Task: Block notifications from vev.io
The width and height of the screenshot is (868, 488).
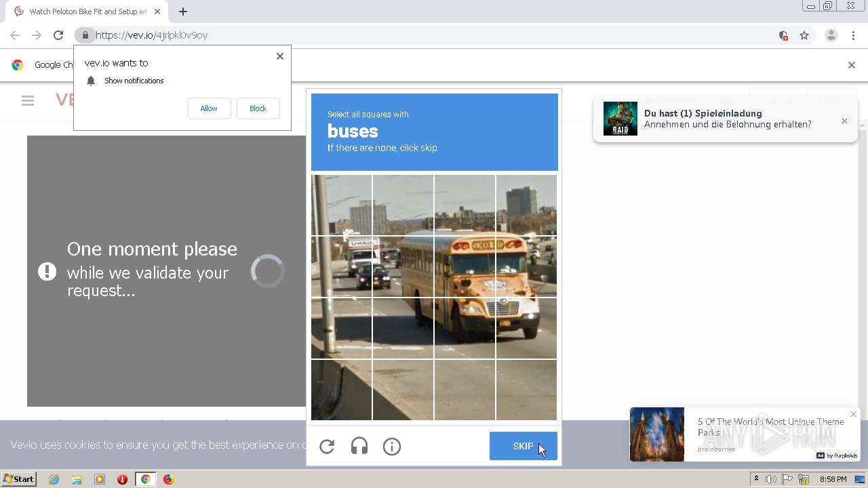Action: 258,108
